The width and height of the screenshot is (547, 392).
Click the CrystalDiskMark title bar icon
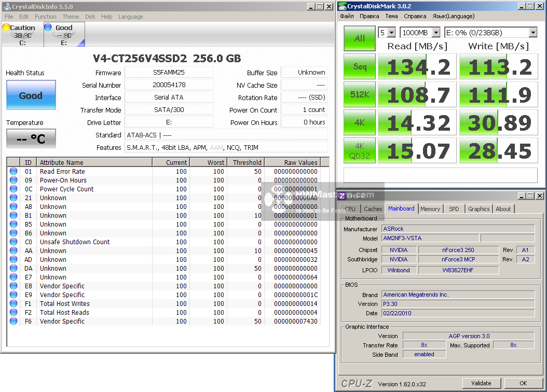tap(342, 6)
